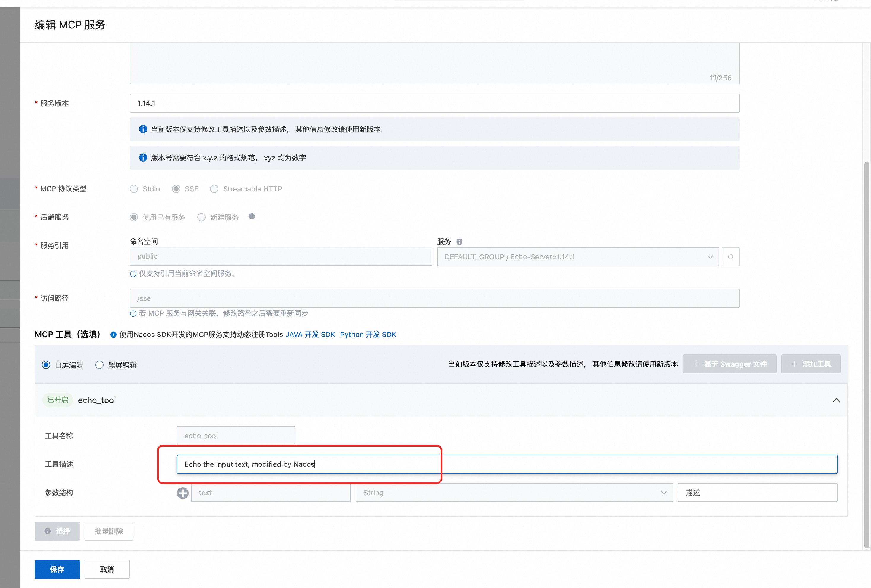Click info icon beside 服务 label
The height and width of the screenshot is (588, 871).
460,242
